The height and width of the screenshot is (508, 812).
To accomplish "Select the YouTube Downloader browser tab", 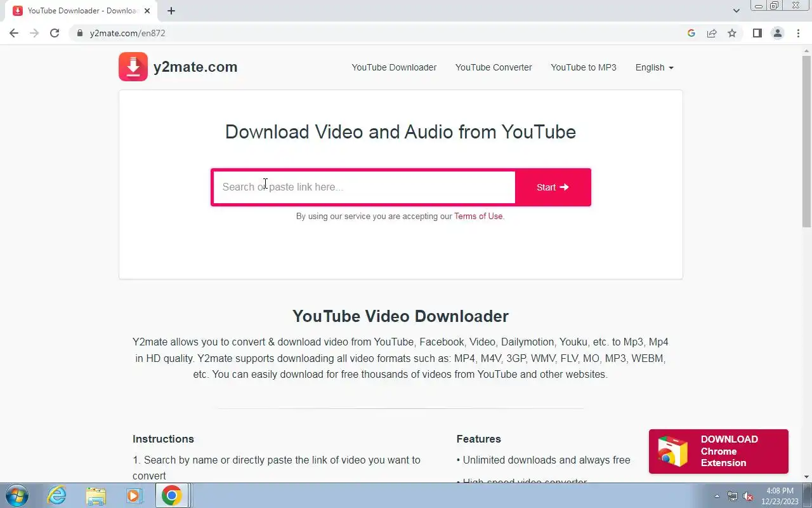I will point(82,11).
